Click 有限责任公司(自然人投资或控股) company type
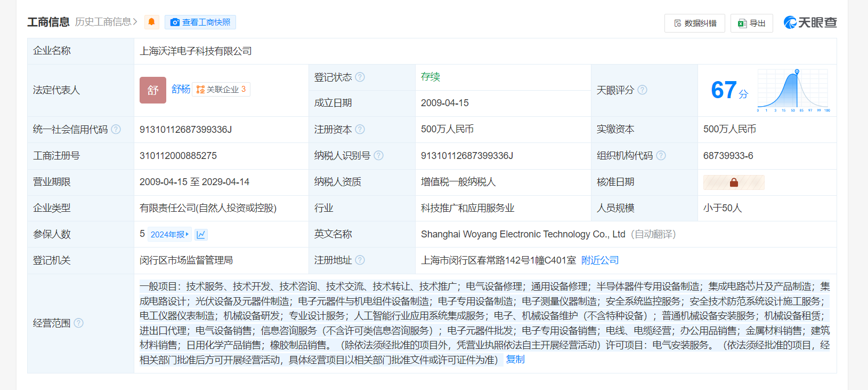Image resolution: width=868 pixels, height=390 pixels. click(x=208, y=208)
